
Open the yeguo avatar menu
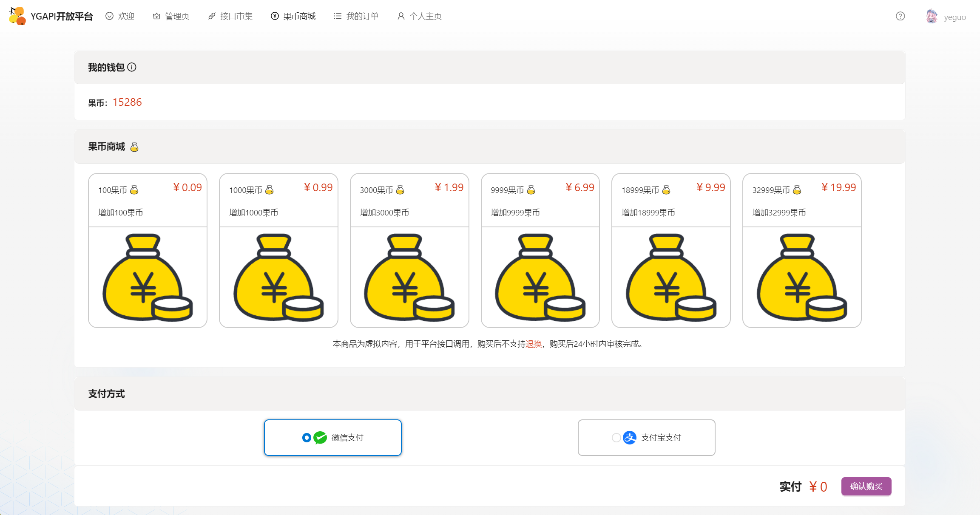tap(932, 16)
